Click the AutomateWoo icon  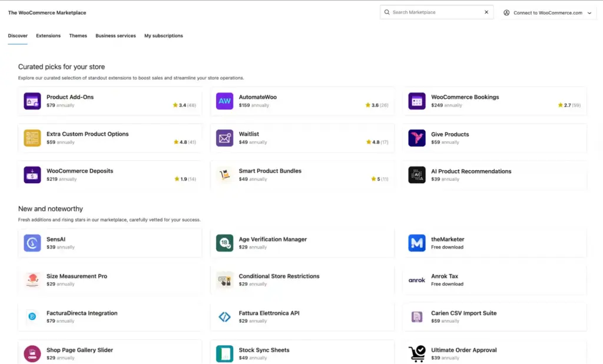coord(224,101)
